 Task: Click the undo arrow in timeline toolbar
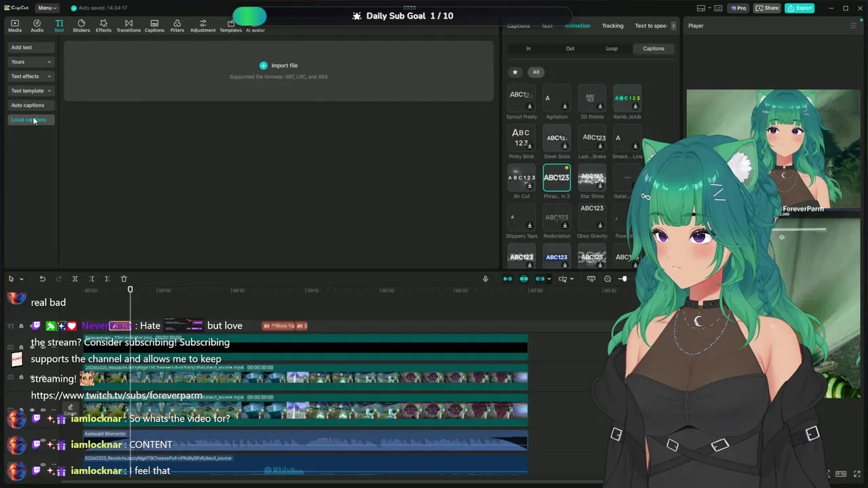coord(42,279)
